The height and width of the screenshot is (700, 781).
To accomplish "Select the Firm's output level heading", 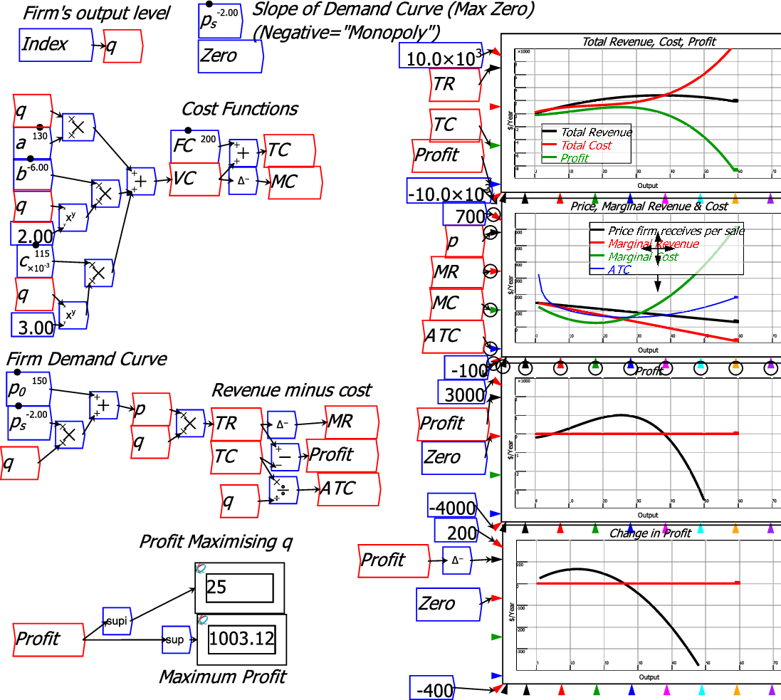I will coord(97,14).
